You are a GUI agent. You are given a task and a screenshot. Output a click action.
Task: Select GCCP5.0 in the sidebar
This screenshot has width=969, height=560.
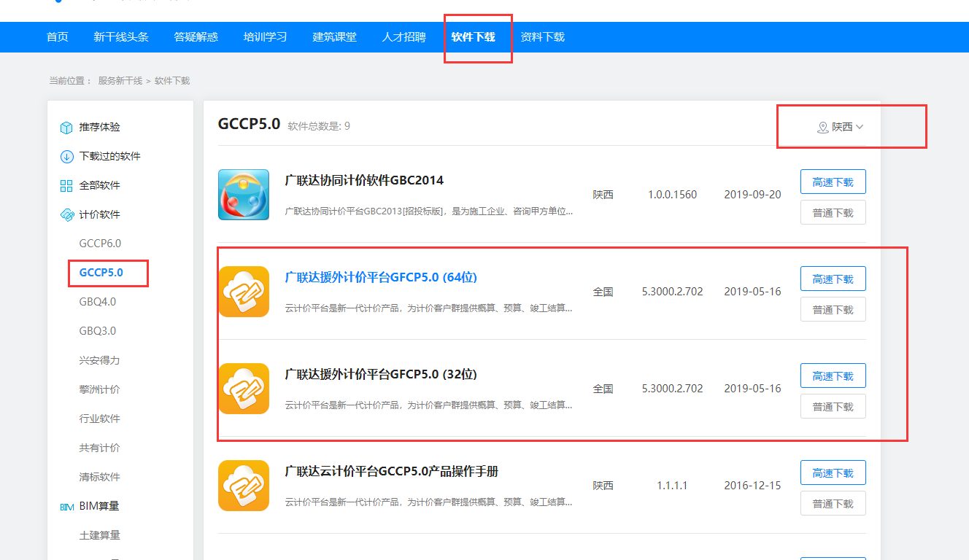click(x=101, y=273)
